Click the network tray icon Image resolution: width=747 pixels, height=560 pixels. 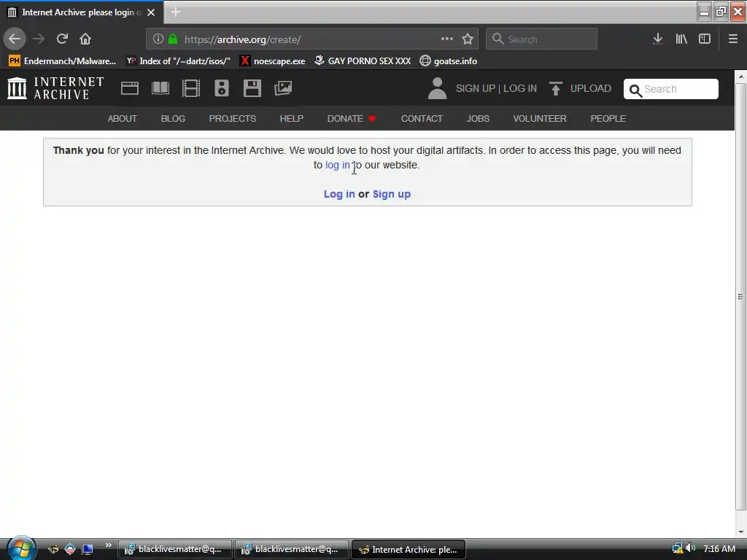point(677,548)
